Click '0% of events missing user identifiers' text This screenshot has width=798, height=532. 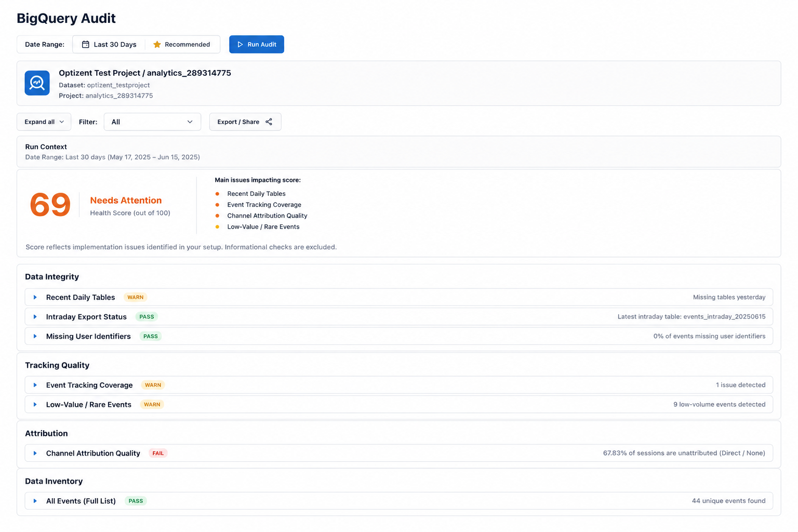pos(709,336)
